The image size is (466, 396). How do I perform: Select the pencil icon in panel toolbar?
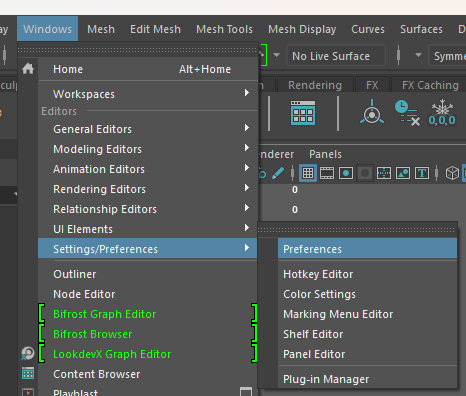[x=278, y=173]
